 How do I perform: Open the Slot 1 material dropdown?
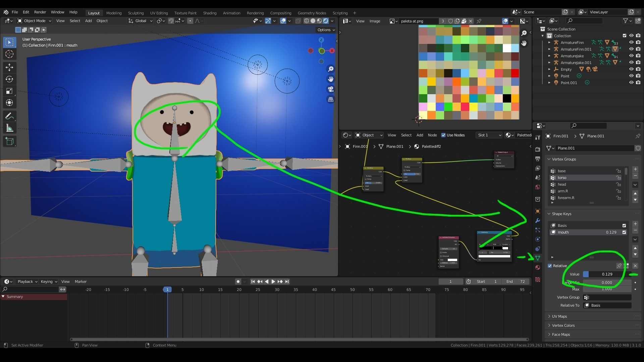coord(489,135)
